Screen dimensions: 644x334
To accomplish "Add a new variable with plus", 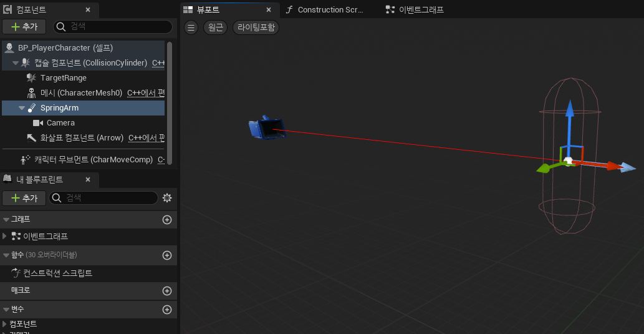I will pos(167,309).
